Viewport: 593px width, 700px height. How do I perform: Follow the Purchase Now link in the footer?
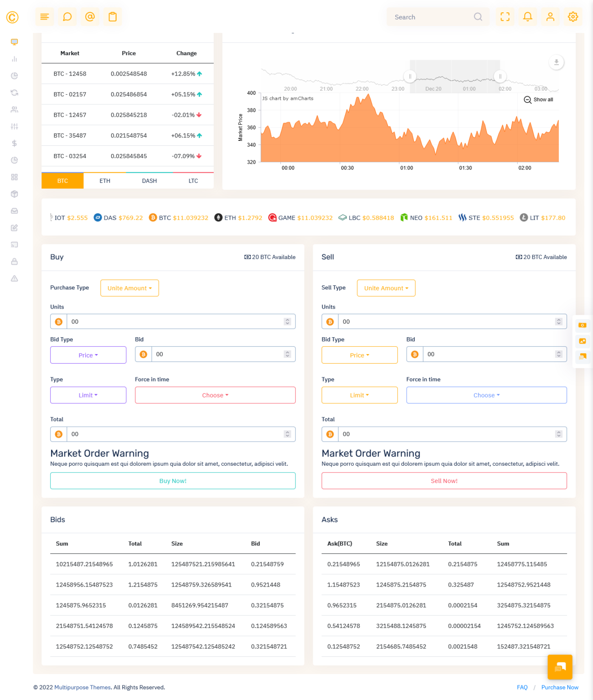(x=560, y=687)
